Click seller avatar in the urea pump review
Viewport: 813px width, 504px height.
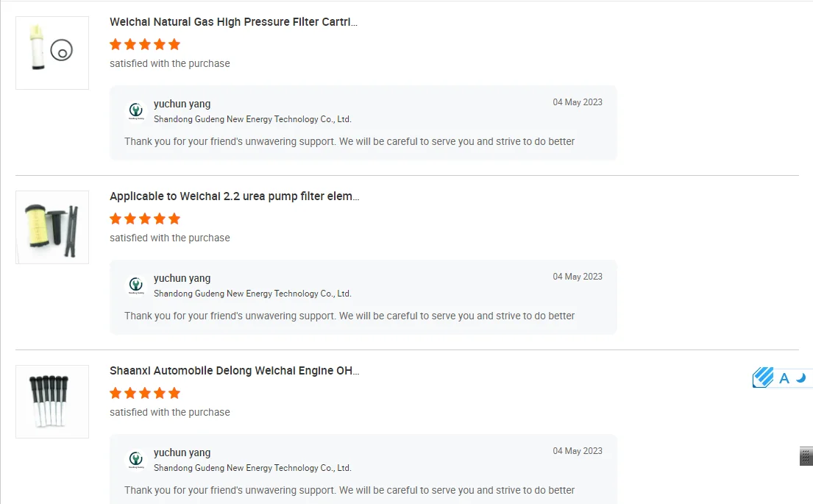point(135,285)
